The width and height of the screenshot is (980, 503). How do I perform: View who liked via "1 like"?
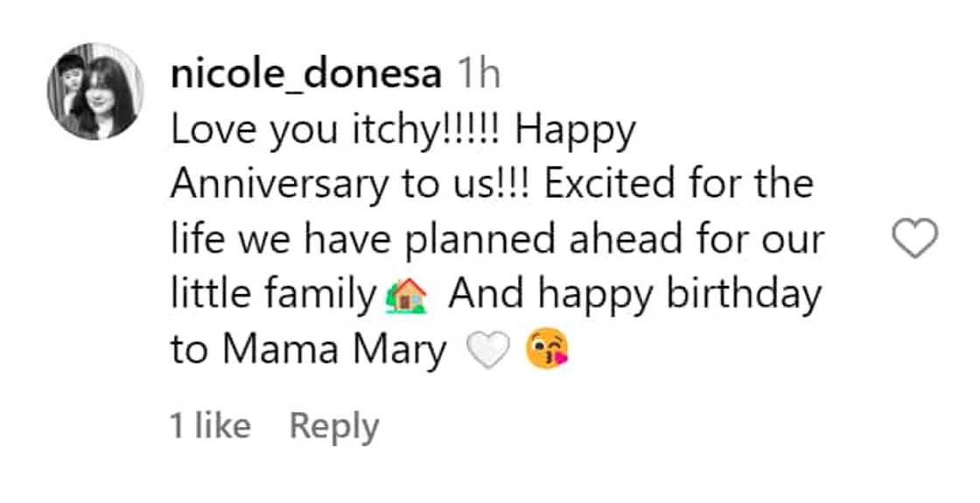210,426
